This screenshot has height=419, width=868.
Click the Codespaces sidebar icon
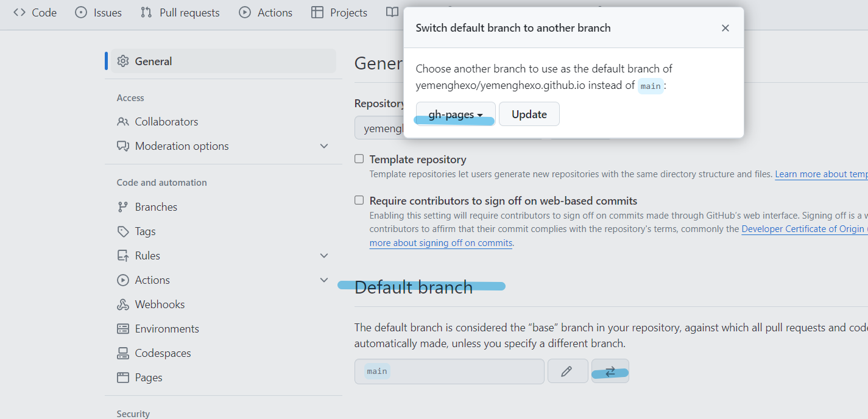pyautogui.click(x=123, y=353)
